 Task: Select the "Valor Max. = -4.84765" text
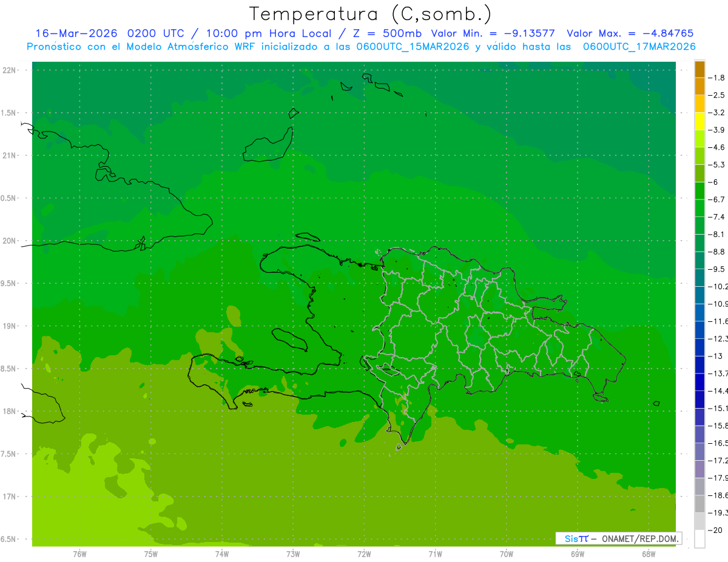pyautogui.click(x=630, y=33)
